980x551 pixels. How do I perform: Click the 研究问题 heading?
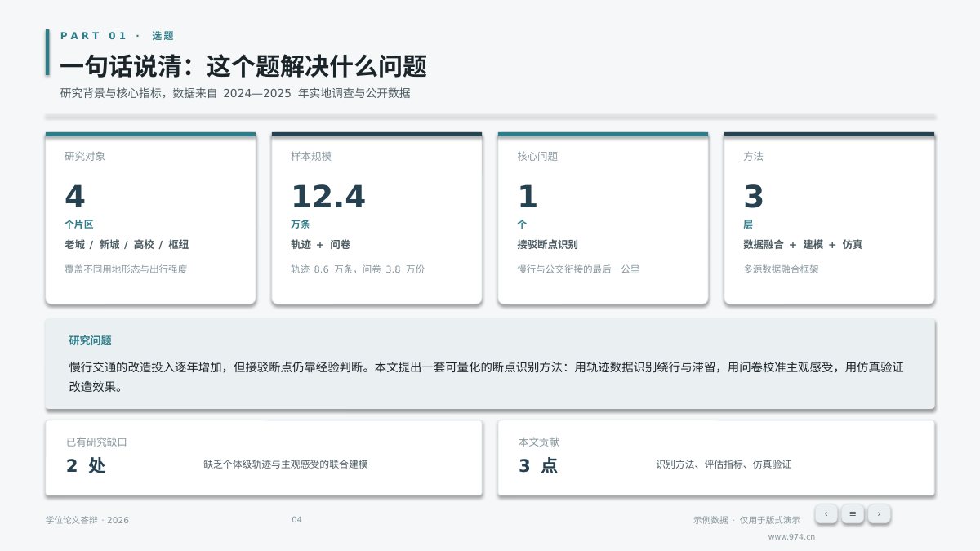coord(91,340)
